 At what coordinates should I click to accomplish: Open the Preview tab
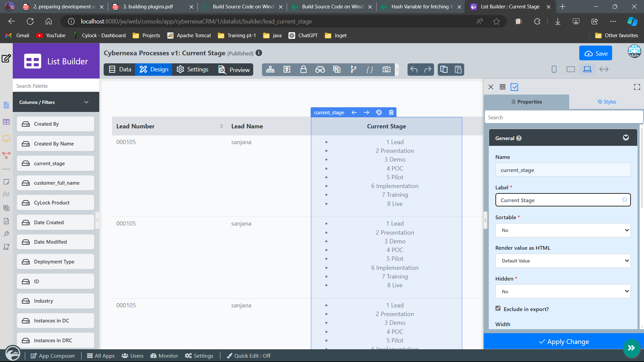click(234, 70)
